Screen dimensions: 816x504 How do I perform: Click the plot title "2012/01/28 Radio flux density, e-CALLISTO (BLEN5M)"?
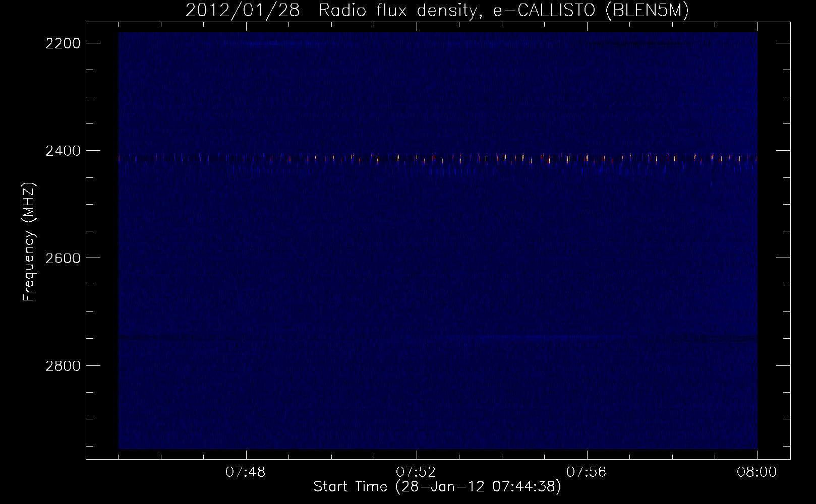437,11
